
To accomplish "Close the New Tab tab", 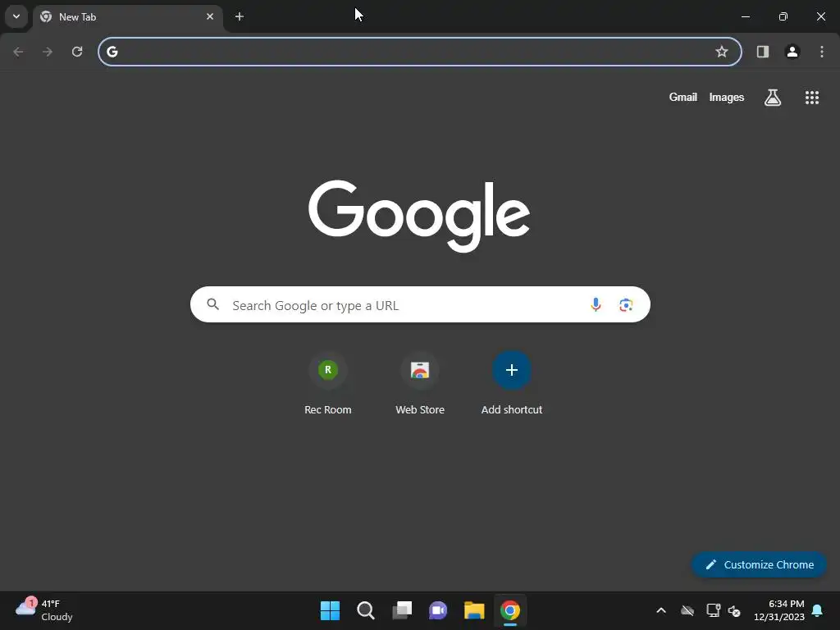I will [x=210, y=16].
